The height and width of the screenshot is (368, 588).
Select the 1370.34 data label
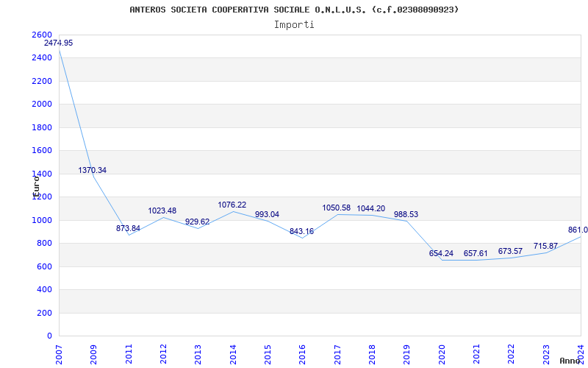(x=93, y=171)
